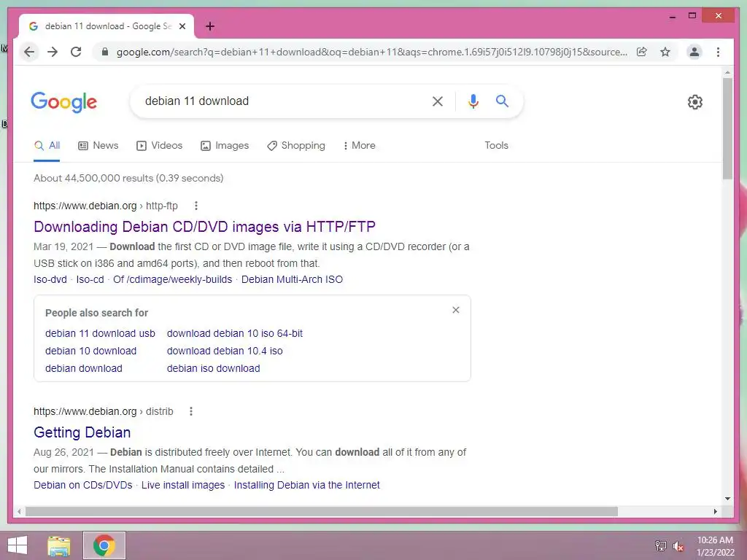This screenshot has width=747, height=560.
Task: Open the search Tools options
Action: click(496, 146)
